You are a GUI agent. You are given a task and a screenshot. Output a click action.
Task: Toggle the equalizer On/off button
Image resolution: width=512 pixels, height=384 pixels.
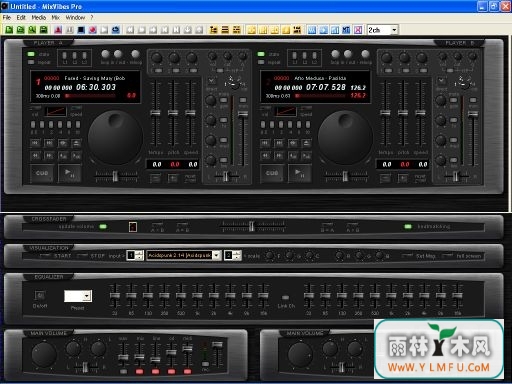pyautogui.click(x=40, y=295)
